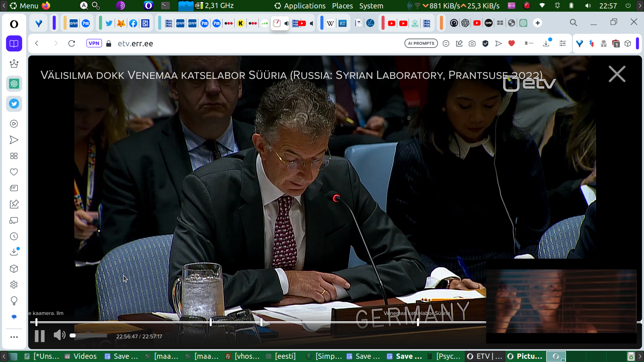Image resolution: width=644 pixels, height=362 pixels.
Task: Open the volume icon in system tray
Action: click(588, 6)
